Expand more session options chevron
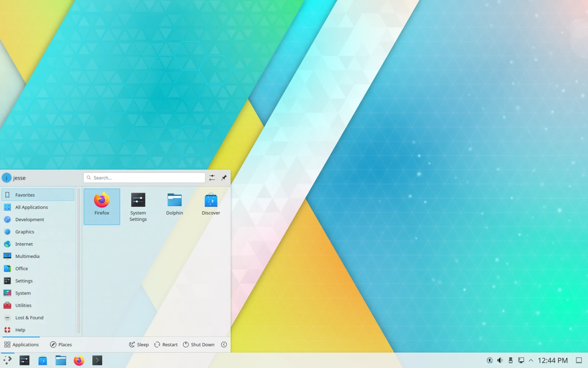The height and width of the screenshot is (368, 588). point(224,344)
